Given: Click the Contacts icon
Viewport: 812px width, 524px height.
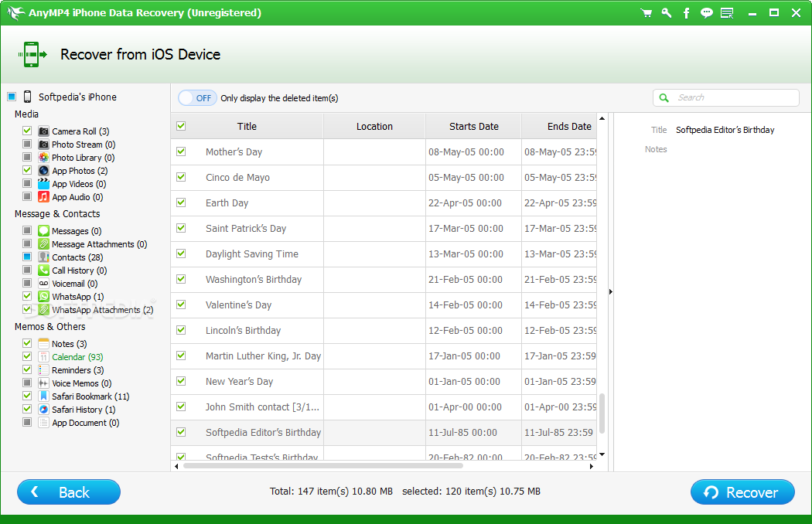Looking at the screenshot, I should tap(44, 257).
